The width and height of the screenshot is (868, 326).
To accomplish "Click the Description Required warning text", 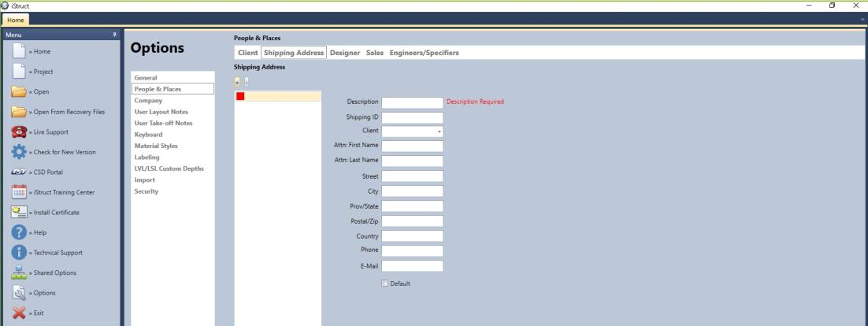I will click(x=476, y=102).
